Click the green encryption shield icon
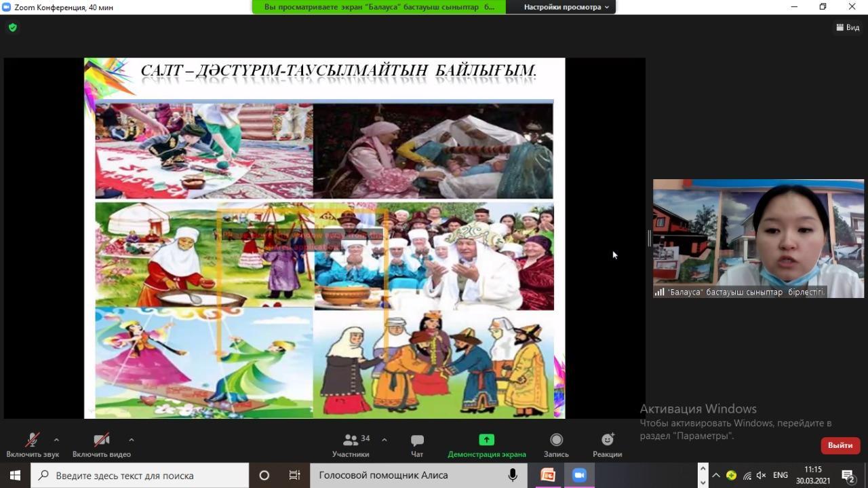 tap(12, 28)
